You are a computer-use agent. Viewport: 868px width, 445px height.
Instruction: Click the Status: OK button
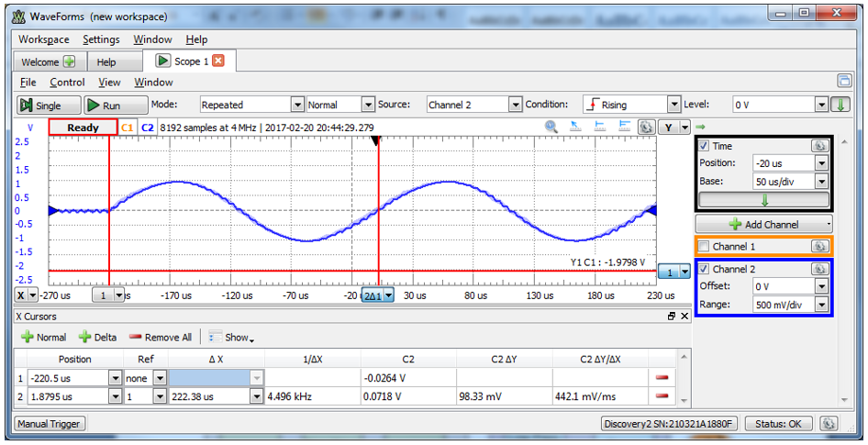click(x=778, y=424)
